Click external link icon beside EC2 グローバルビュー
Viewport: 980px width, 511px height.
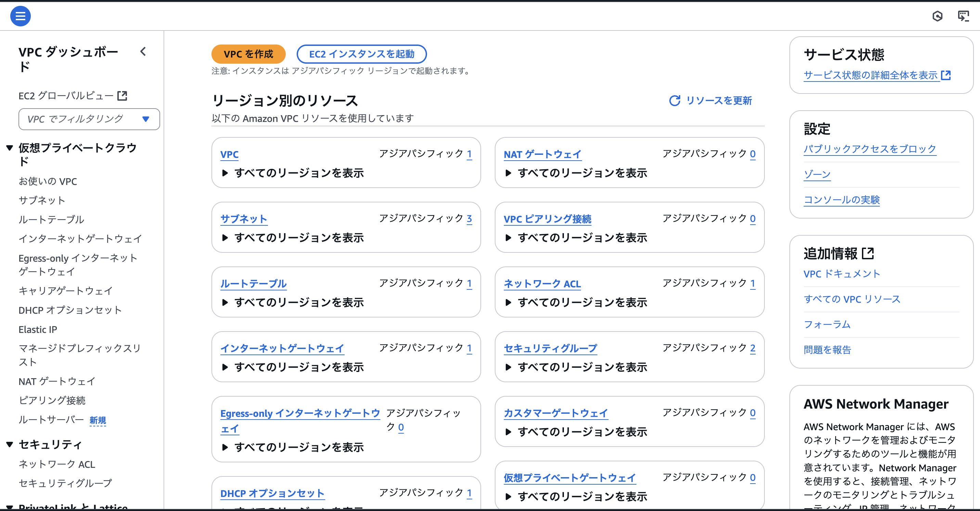click(122, 96)
